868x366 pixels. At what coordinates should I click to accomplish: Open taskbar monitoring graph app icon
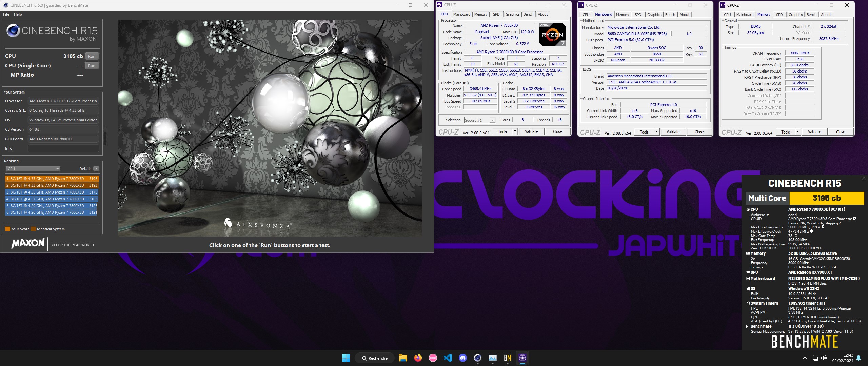[x=493, y=358]
